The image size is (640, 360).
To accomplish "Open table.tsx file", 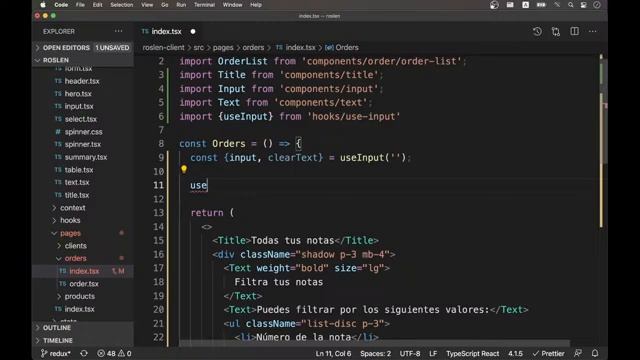I will tap(79, 170).
